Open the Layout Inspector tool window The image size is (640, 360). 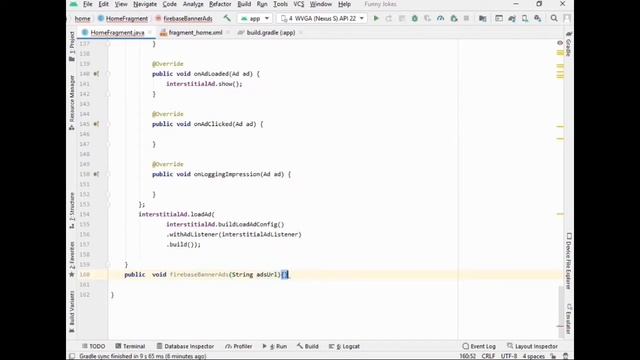[532, 346]
